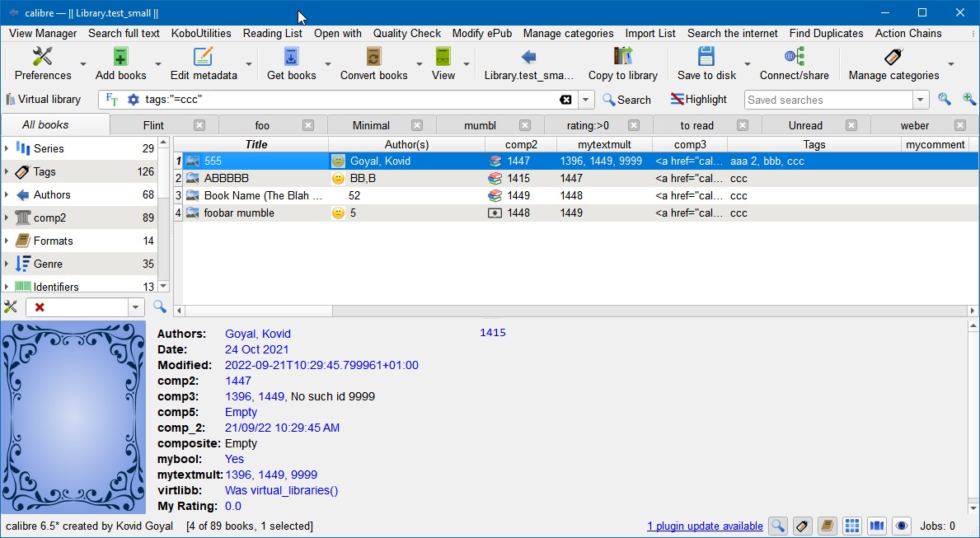Click the Tag browser search combo box arrow

136,307
